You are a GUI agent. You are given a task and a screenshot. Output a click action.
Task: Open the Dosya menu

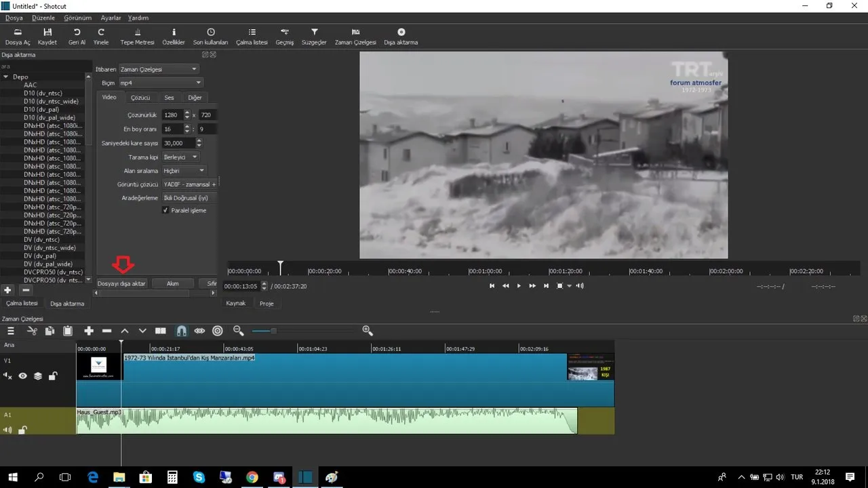point(14,18)
